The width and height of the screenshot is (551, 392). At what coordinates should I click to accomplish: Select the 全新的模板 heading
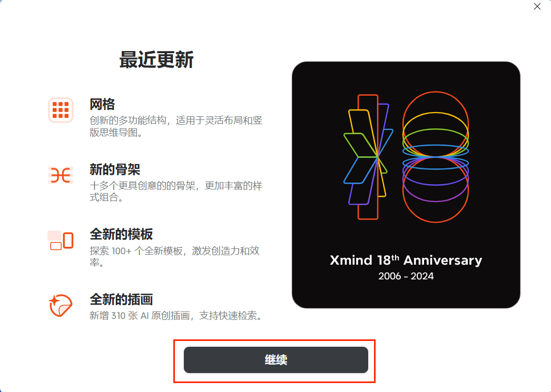tap(121, 234)
